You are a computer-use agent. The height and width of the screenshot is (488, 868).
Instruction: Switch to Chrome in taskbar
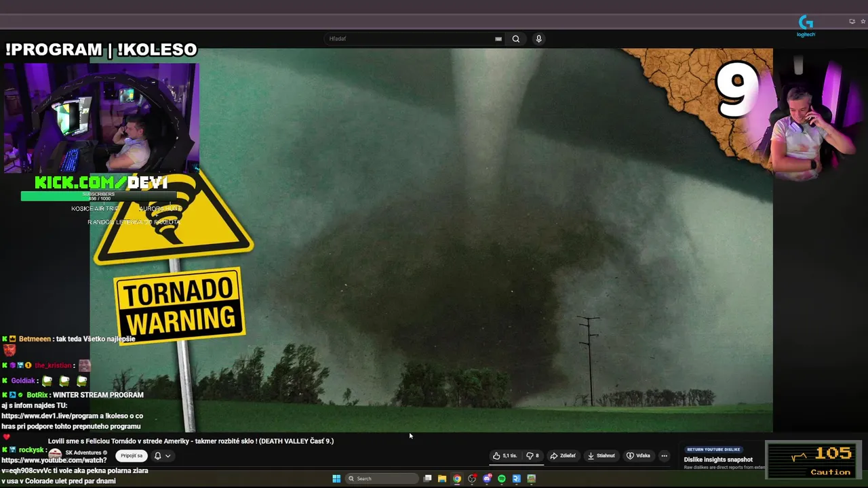coord(457,479)
